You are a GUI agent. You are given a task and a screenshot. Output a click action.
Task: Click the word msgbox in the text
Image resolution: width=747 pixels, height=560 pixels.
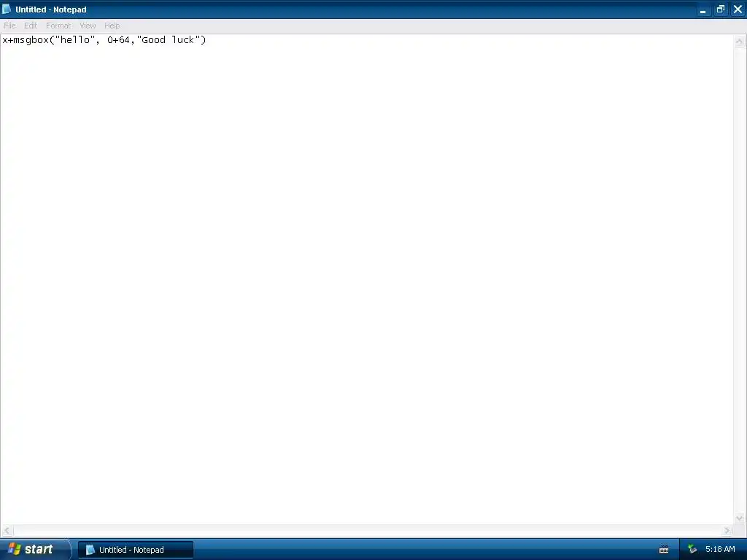click(31, 40)
